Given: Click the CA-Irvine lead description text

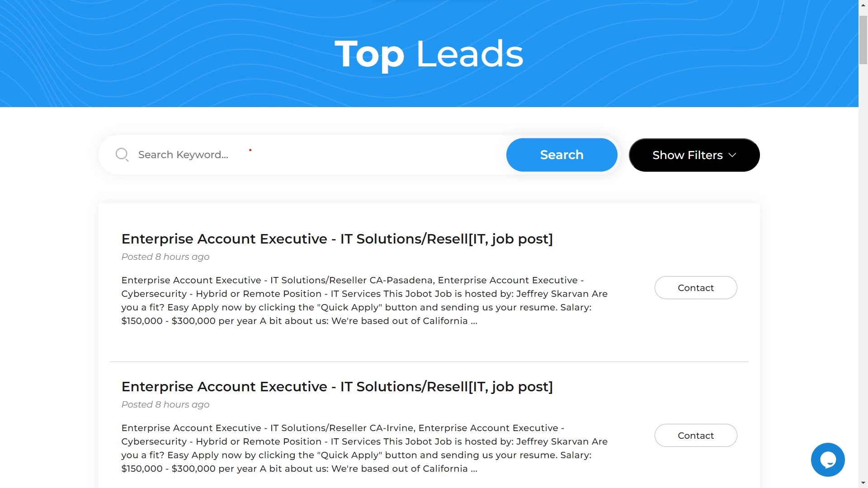Looking at the screenshot, I should 364,448.
